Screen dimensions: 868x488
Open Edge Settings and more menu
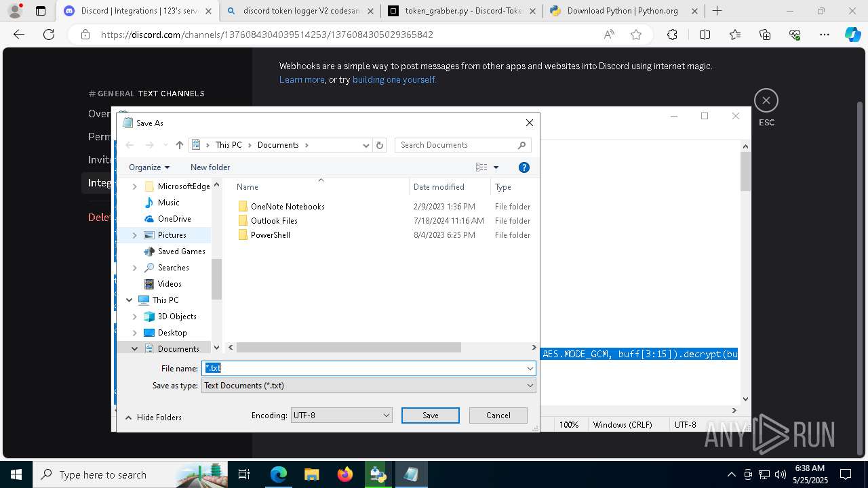(x=825, y=35)
